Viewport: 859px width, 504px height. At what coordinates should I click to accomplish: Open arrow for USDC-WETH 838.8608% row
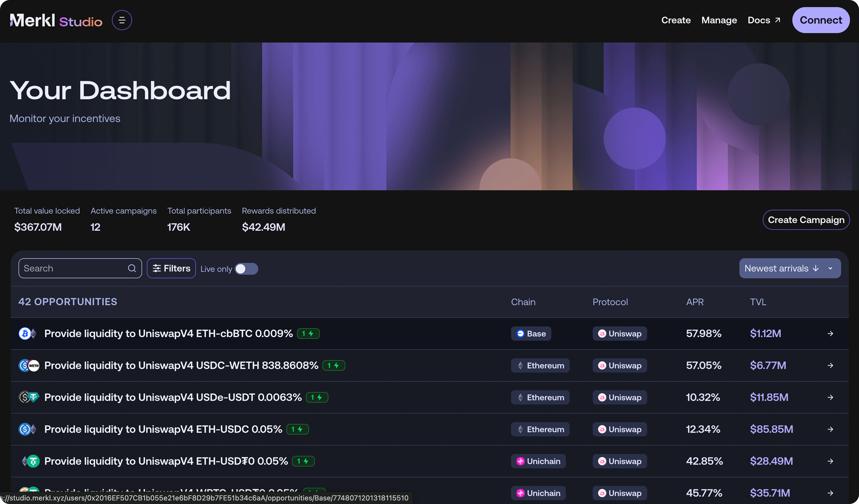(830, 365)
